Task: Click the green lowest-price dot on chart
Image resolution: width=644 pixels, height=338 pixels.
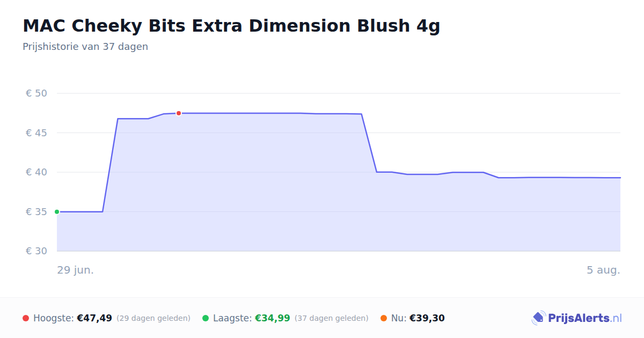Action: pyautogui.click(x=57, y=212)
